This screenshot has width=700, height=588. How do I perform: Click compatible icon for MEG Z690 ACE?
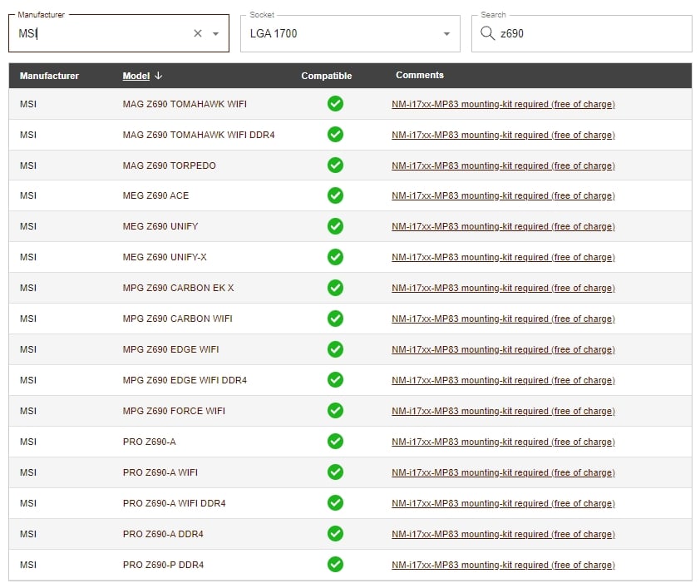[335, 195]
